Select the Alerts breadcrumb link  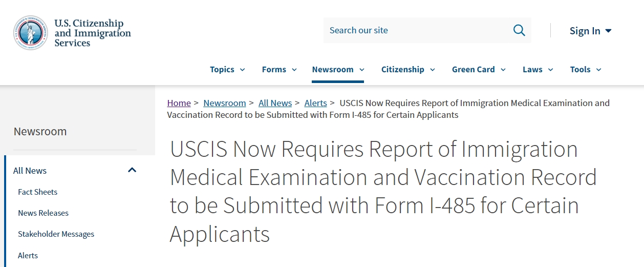click(316, 103)
